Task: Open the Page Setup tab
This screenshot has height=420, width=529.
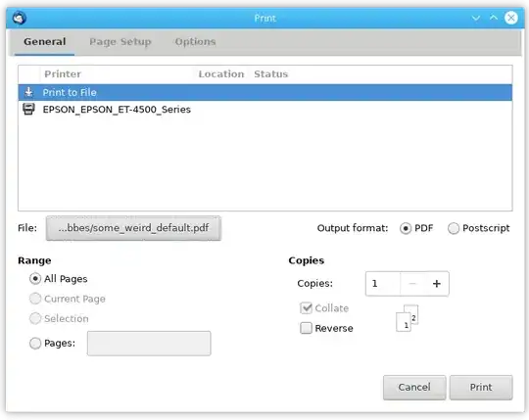Action: click(x=120, y=42)
